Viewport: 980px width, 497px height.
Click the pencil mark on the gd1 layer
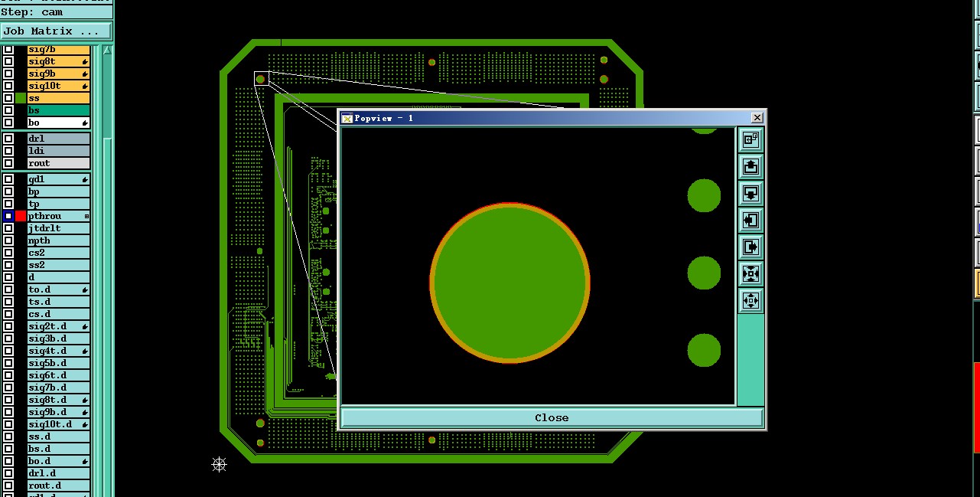click(85, 179)
